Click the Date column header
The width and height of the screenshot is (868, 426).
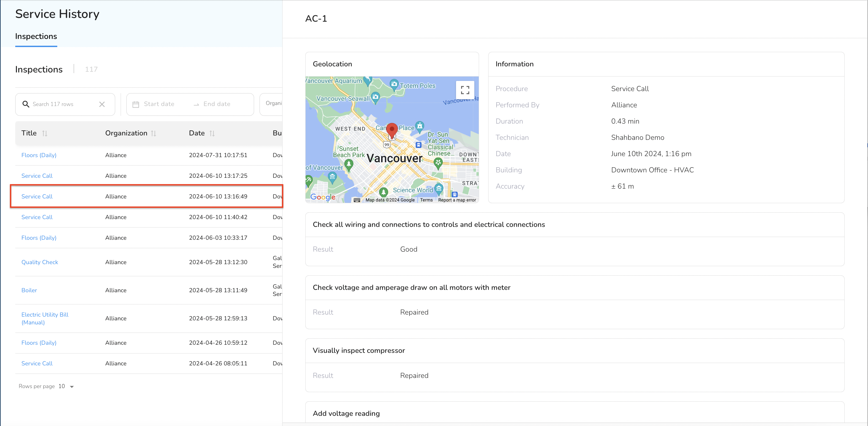pos(197,133)
